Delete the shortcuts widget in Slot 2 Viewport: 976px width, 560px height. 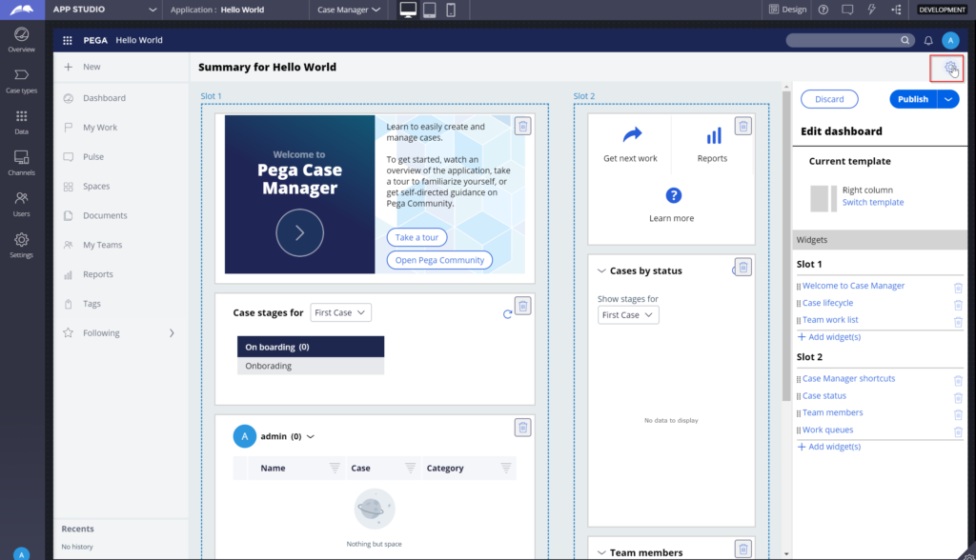pos(743,127)
